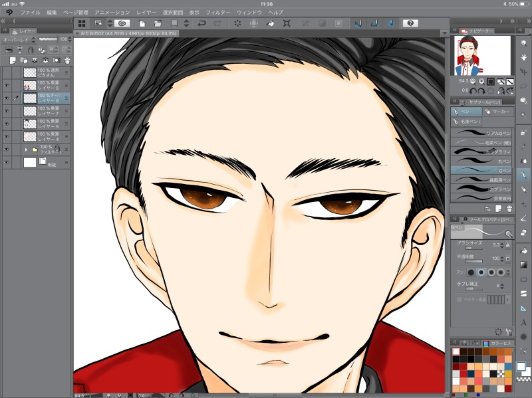
Task: Click the Navigator preview thumbnail
Action: (482, 55)
